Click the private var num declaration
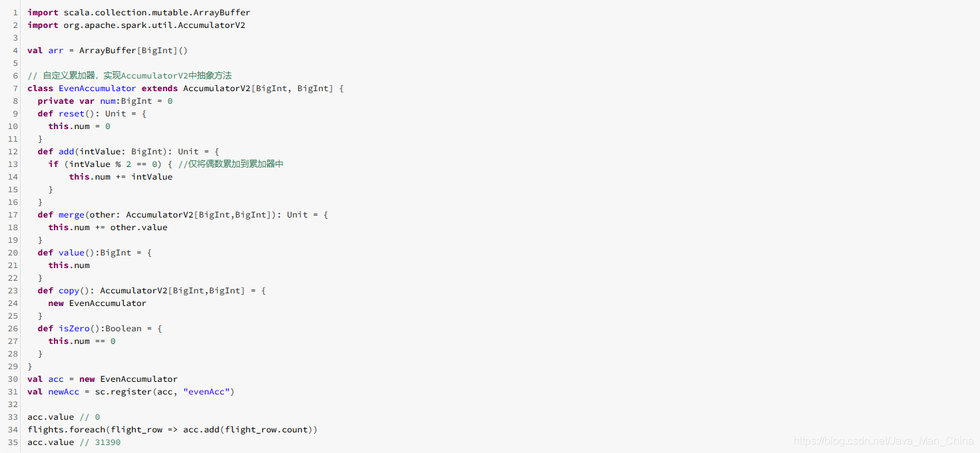 [x=105, y=101]
